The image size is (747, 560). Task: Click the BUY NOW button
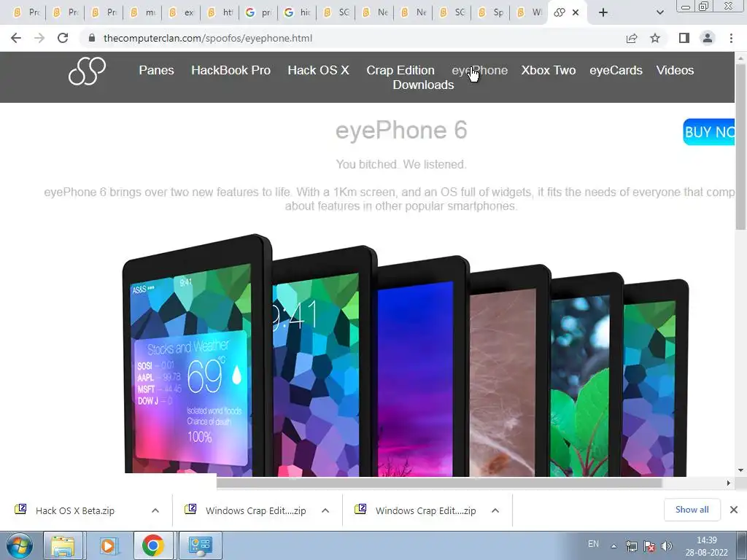(709, 132)
